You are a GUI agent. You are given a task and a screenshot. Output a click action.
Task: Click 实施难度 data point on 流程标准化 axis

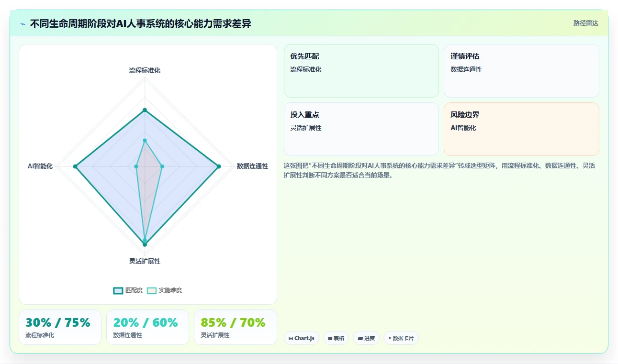(x=145, y=140)
